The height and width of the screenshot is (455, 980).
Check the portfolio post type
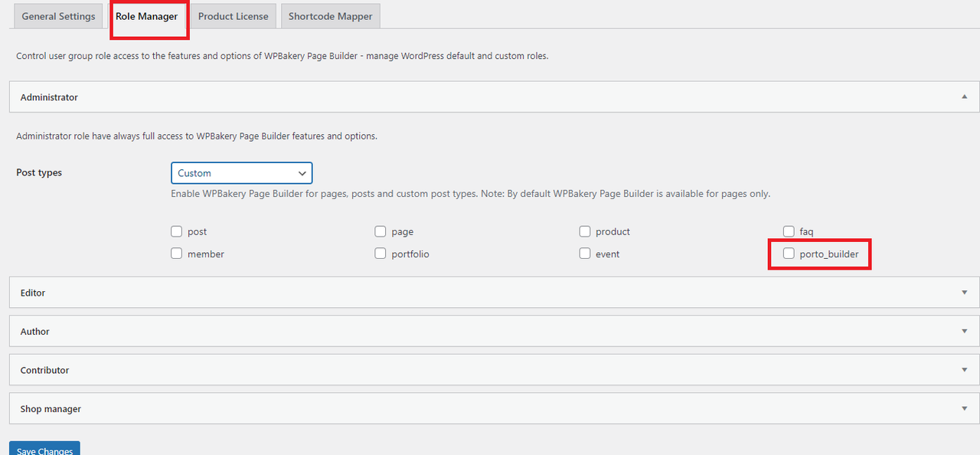381,254
